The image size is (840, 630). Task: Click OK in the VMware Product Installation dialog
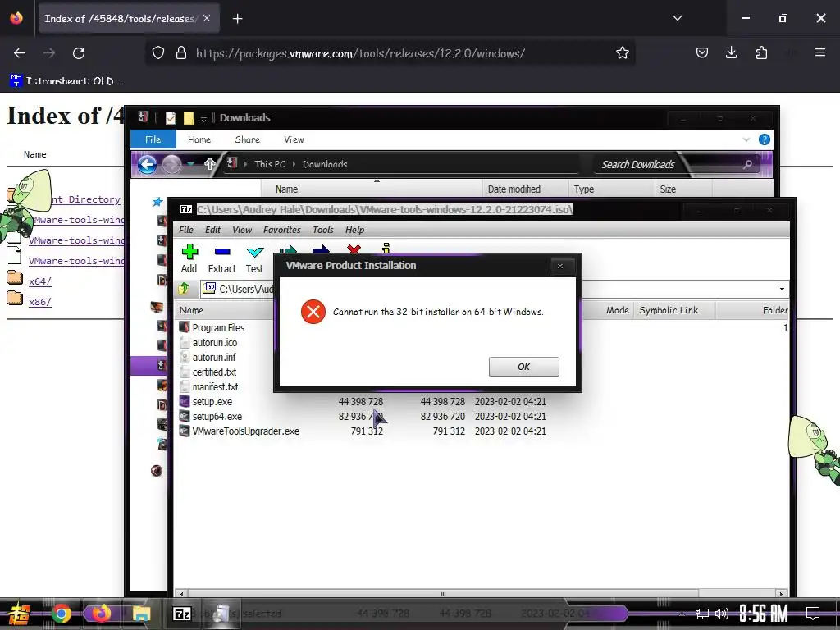(523, 367)
